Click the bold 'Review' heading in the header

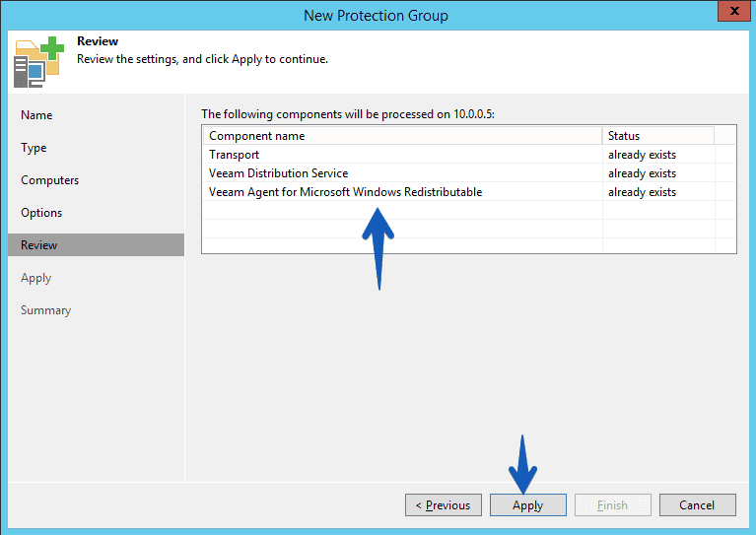[x=98, y=41]
